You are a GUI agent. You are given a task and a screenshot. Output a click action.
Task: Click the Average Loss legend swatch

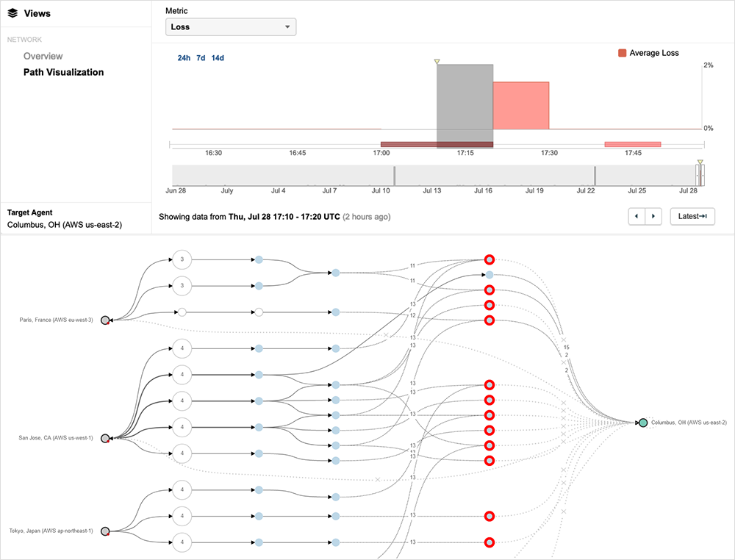[x=623, y=53]
